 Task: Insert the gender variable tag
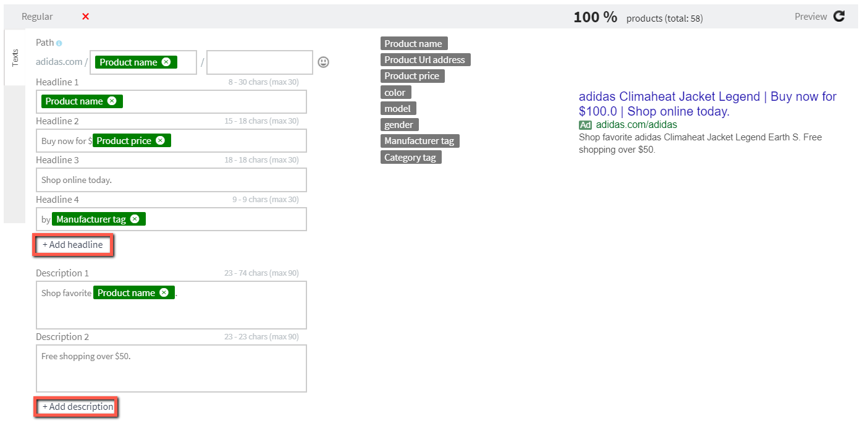[x=398, y=125]
